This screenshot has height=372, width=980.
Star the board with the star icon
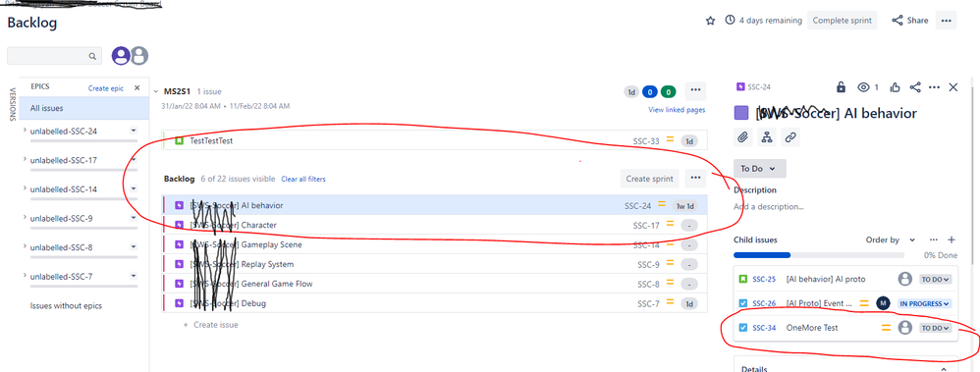[710, 21]
